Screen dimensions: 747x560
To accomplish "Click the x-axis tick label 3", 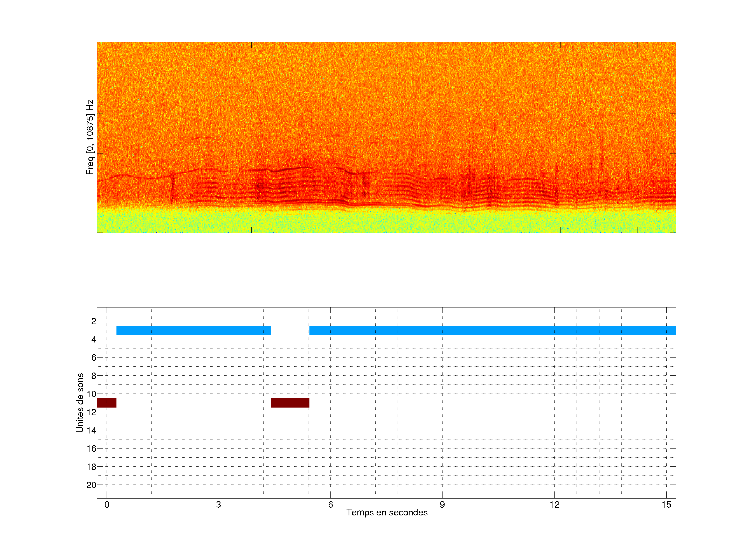I will [218, 505].
